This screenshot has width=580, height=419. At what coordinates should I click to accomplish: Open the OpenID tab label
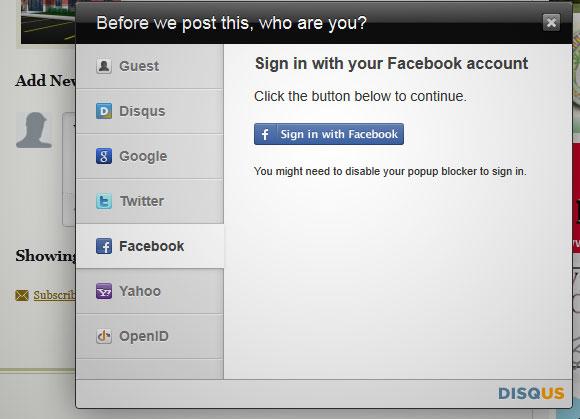144,336
